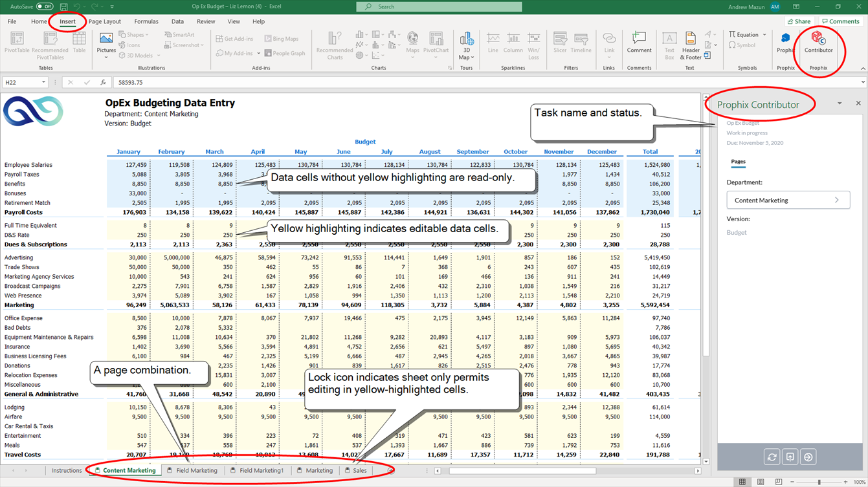Insert a new Comment from ribbon
The image size is (868, 487).
[x=639, y=43]
